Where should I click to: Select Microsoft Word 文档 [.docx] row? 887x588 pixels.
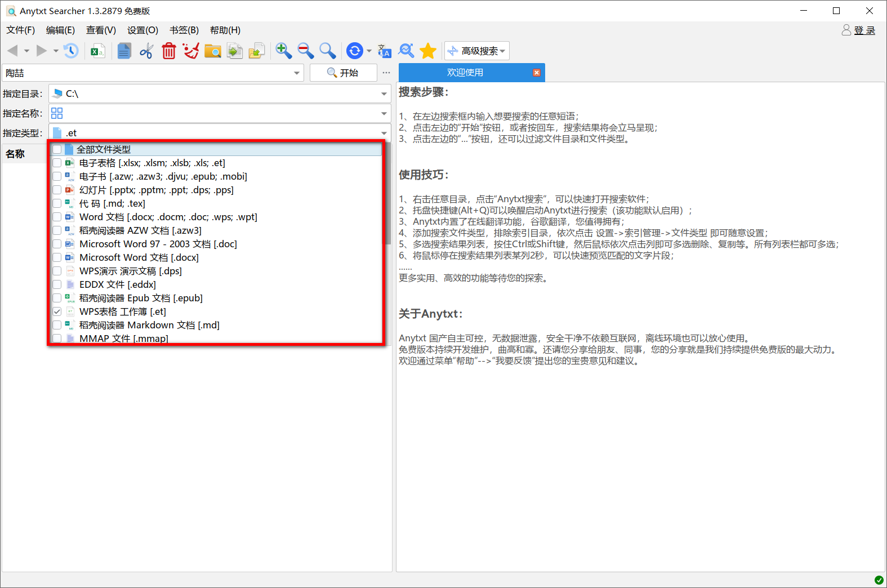[217, 257]
